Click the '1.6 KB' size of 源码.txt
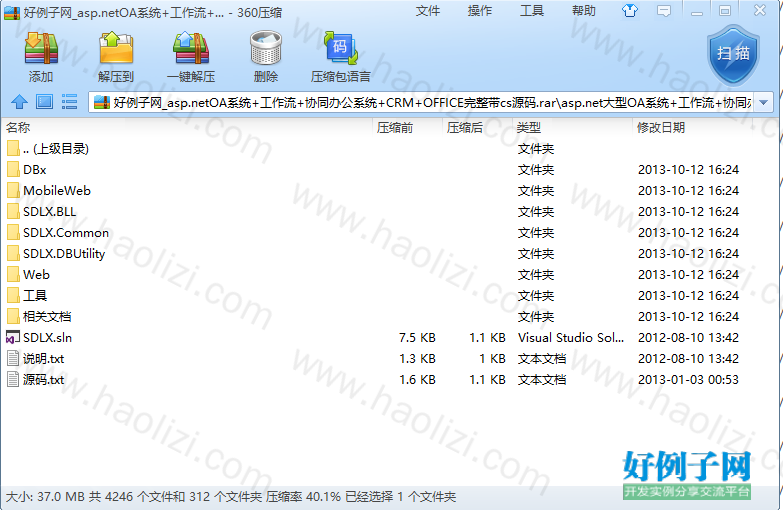Viewport: 783px width, 510px height. point(417,379)
